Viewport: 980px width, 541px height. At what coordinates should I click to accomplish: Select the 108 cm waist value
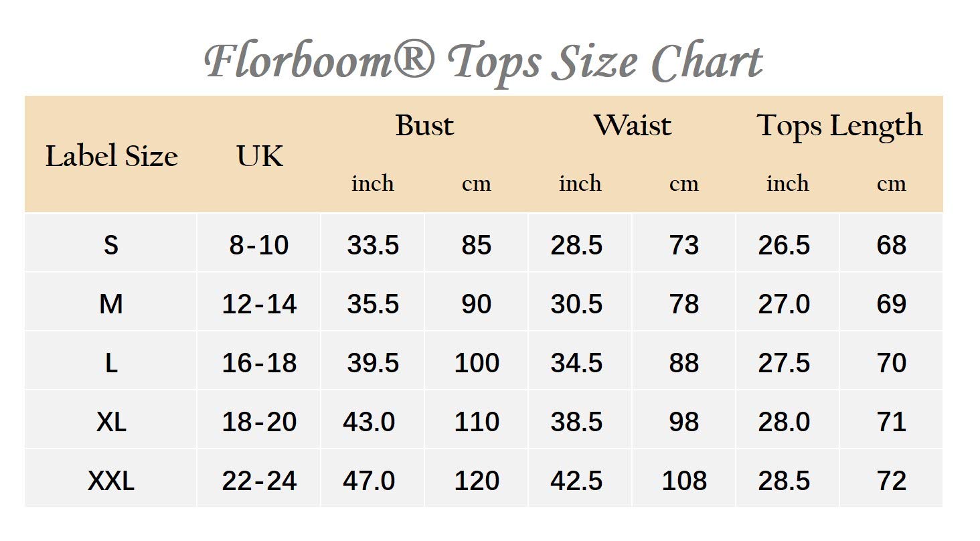(684, 481)
